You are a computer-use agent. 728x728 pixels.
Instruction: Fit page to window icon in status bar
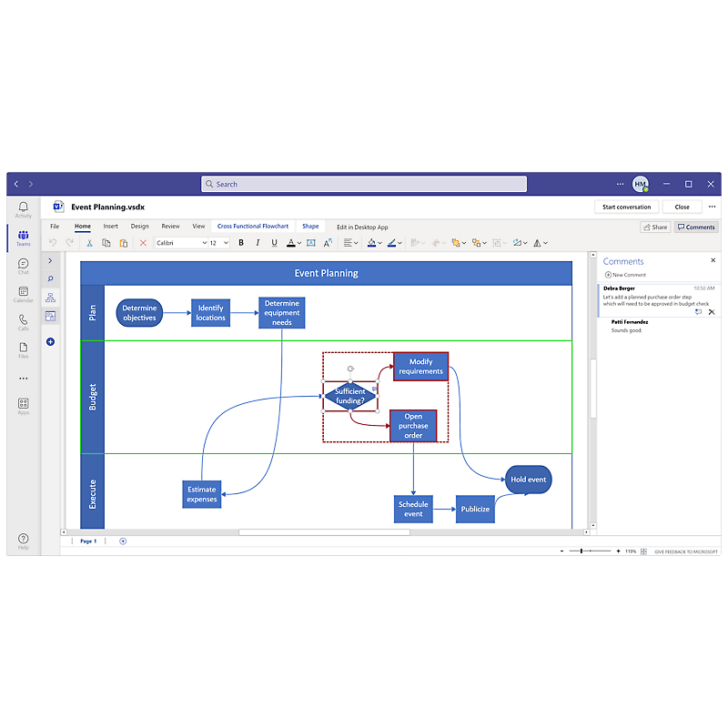[643, 551]
